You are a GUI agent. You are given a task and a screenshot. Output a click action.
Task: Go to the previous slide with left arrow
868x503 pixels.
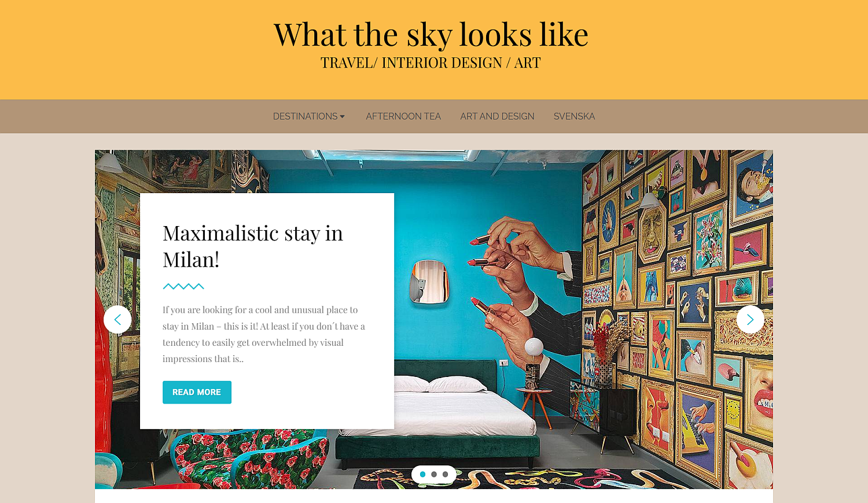tap(117, 320)
